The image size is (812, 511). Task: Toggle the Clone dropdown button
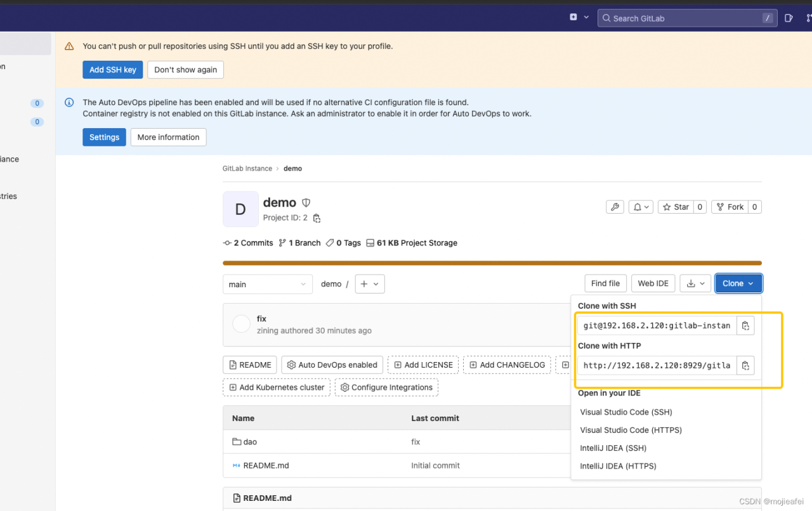[x=738, y=283]
